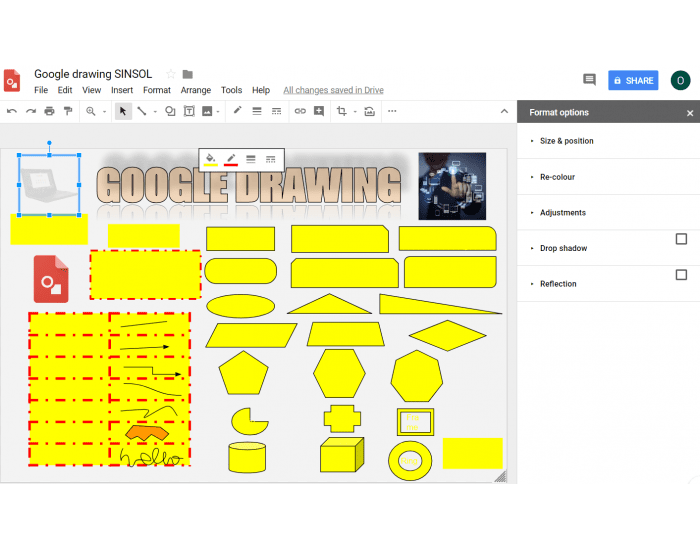The height and width of the screenshot is (550, 700).
Task: Select the Text box tool
Action: pos(189,111)
